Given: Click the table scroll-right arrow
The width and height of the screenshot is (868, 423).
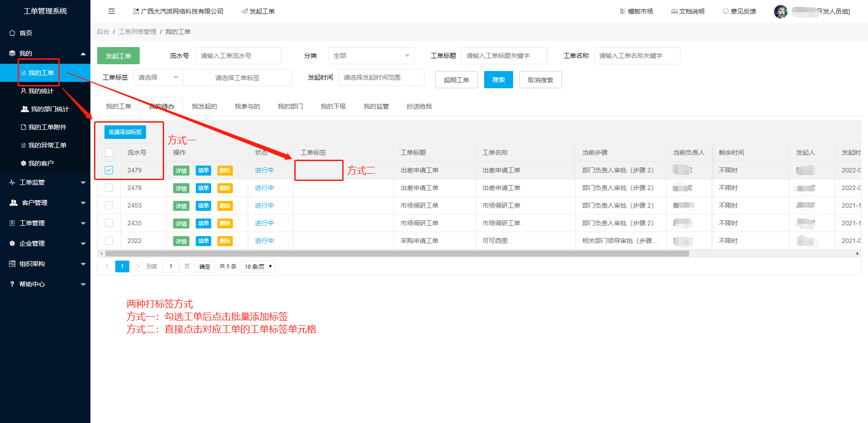Looking at the screenshot, I should tap(858, 254).
